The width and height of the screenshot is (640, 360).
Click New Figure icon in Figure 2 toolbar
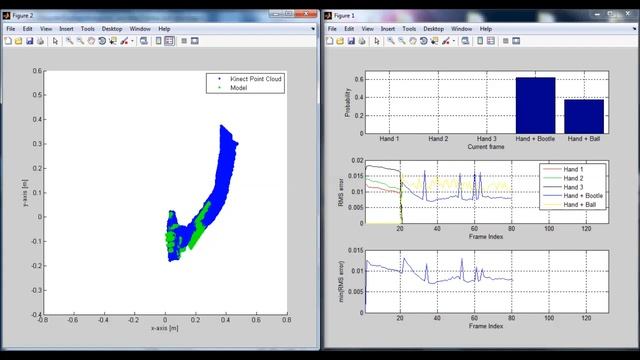[8, 41]
